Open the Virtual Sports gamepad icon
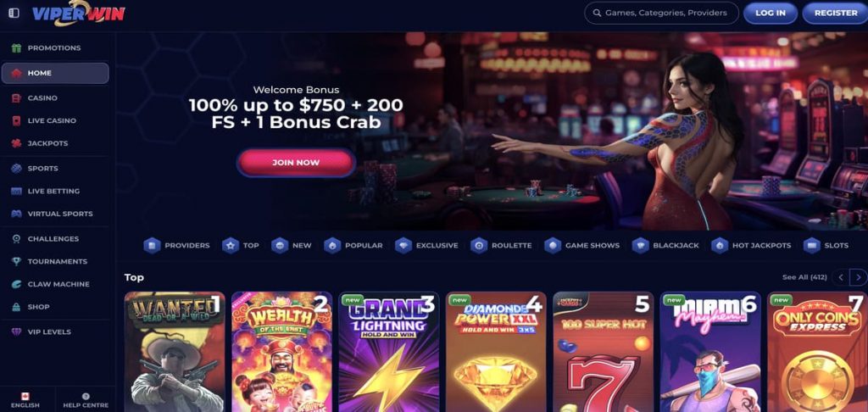Image resolution: width=868 pixels, height=412 pixels. pyautogui.click(x=17, y=214)
